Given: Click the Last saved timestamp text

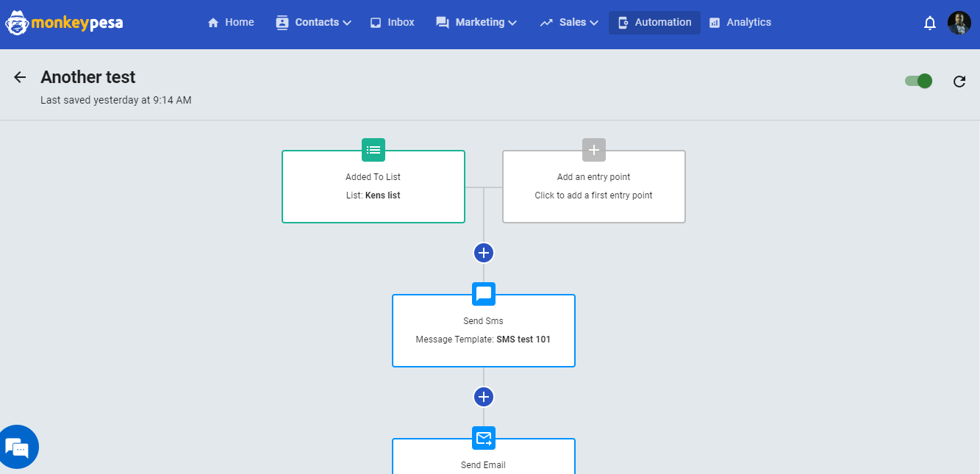Looking at the screenshot, I should 116,100.
